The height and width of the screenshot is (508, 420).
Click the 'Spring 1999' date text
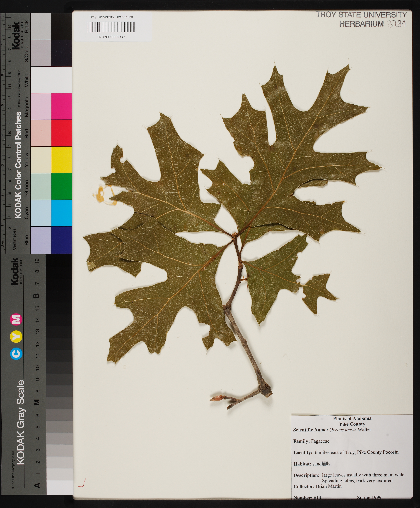click(x=369, y=497)
